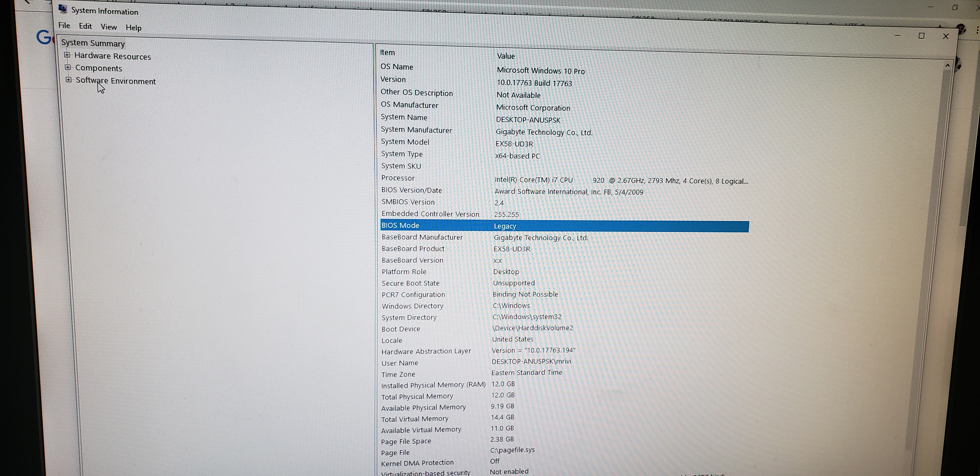Image resolution: width=980 pixels, height=476 pixels.
Task: Select the Version row
Action: click(565, 81)
